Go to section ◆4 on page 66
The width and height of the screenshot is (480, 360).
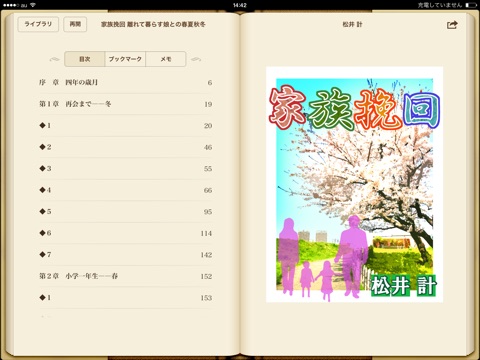125,190
